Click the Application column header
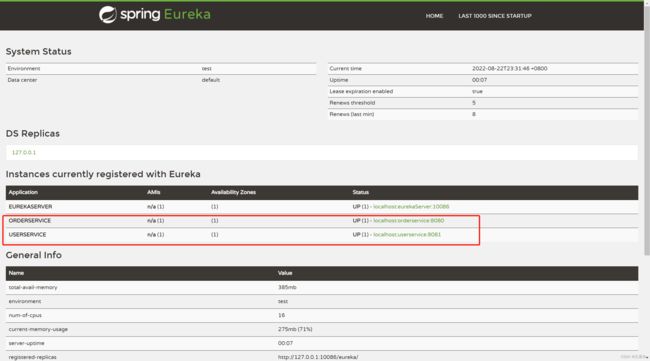 coord(23,192)
